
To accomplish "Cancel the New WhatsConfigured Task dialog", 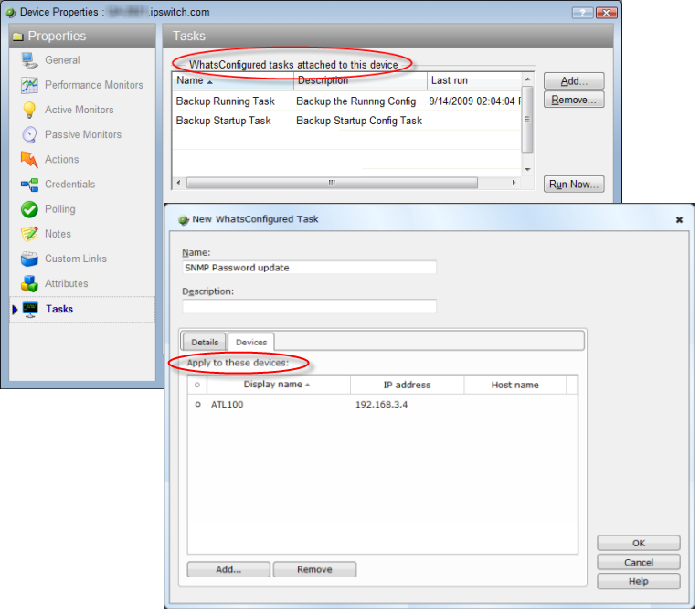I will click(639, 562).
